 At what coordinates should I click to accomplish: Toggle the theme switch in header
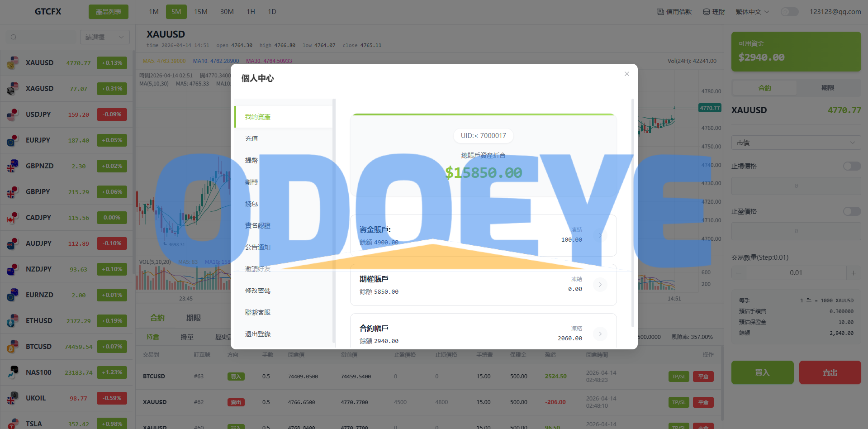point(790,12)
